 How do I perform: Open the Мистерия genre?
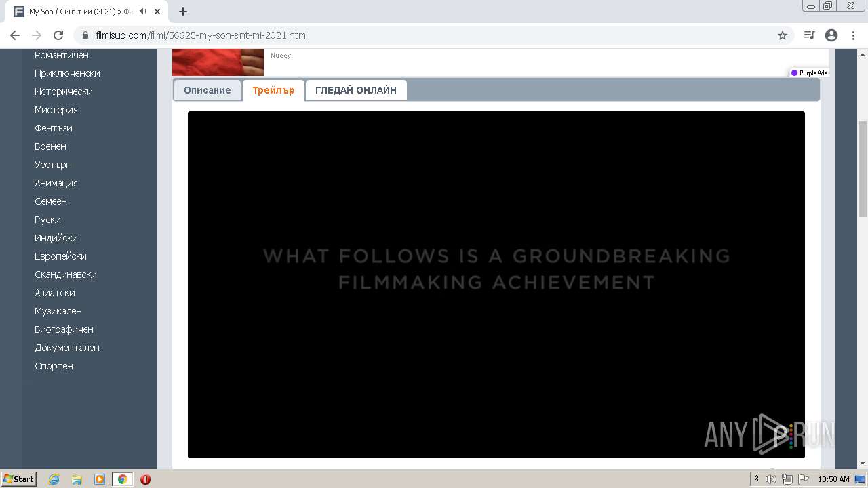(x=56, y=110)
